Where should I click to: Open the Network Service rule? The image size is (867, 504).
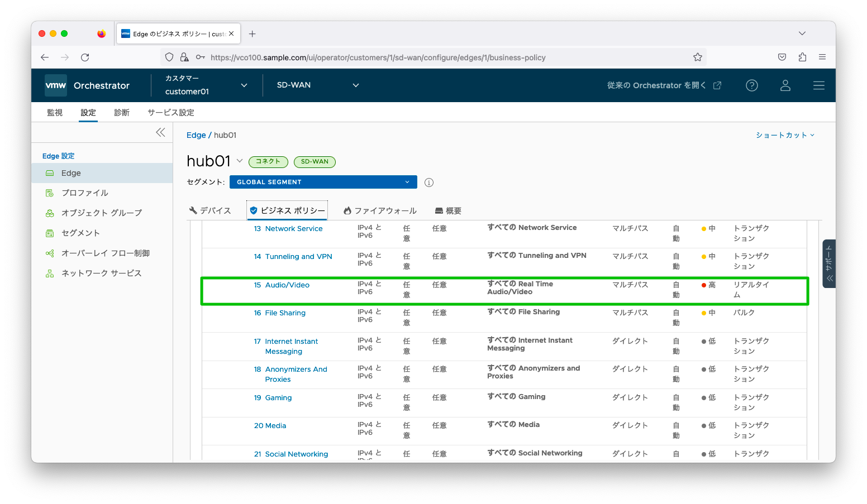pos(294,229)
